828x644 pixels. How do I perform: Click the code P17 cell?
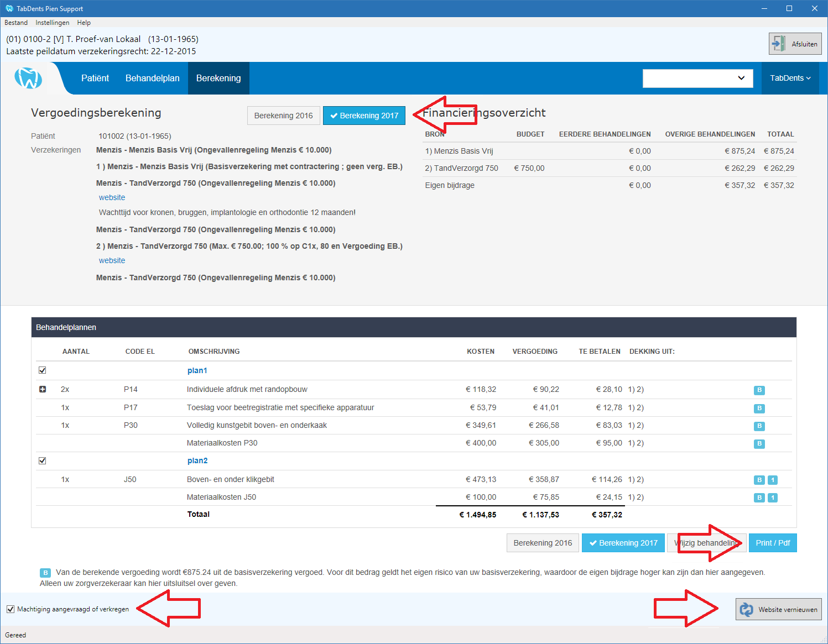point(131,407)
